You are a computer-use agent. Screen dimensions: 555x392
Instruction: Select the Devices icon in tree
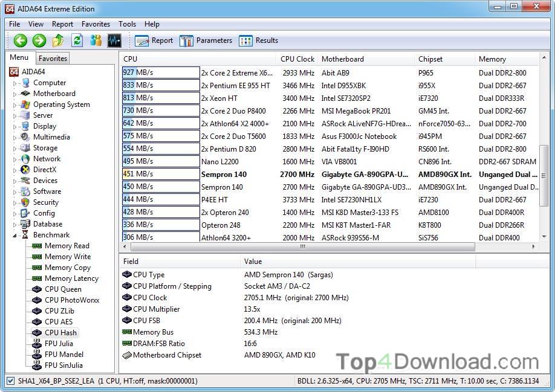click(x=25, y=181)
